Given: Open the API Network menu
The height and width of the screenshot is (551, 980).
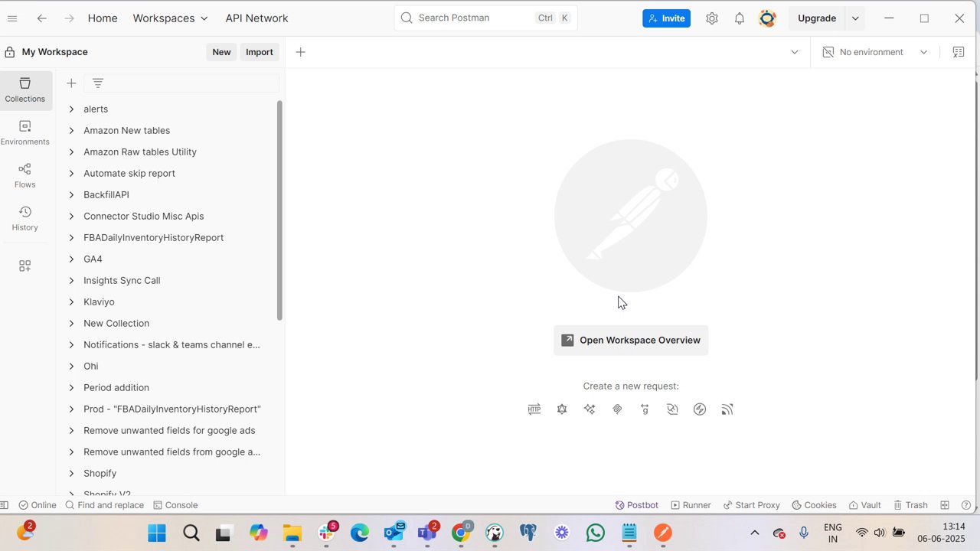Looking at the screenshot, I should pyautogui.click(x=256, y=18).
